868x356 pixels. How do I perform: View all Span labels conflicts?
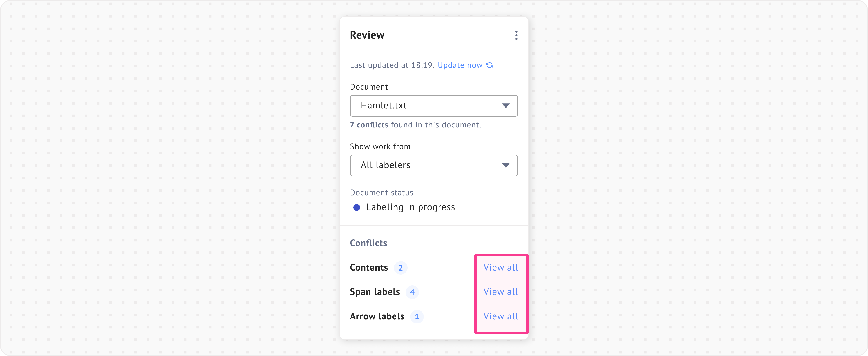click(501, 292)
